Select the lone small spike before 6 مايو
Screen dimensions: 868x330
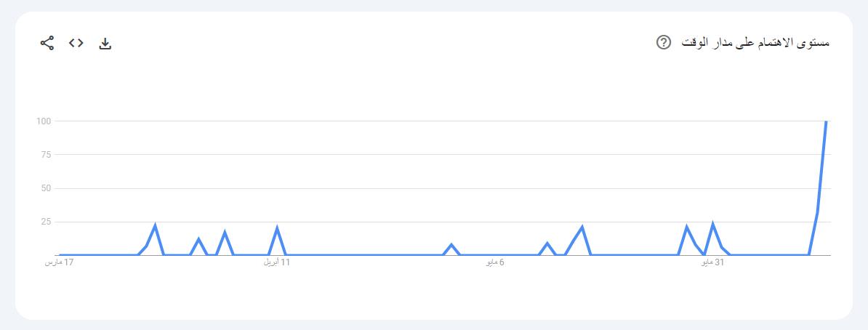pyautogui.click(x=451, y=244)
